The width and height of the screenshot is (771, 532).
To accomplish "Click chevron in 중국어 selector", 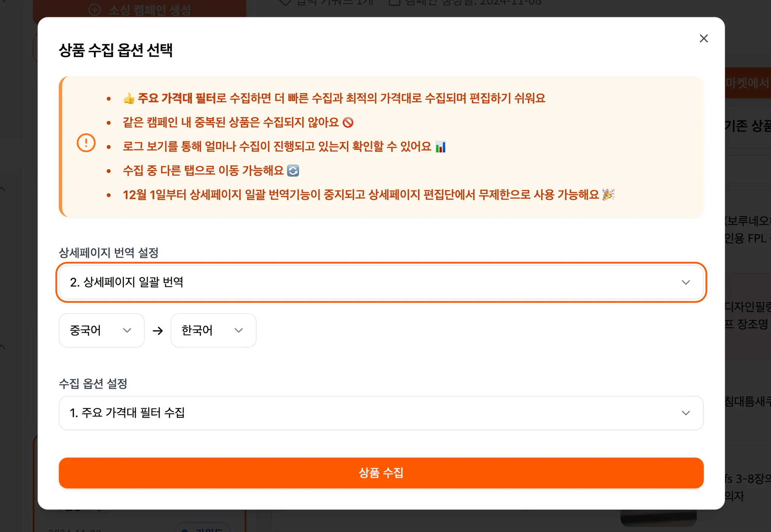I will (127, 331).
